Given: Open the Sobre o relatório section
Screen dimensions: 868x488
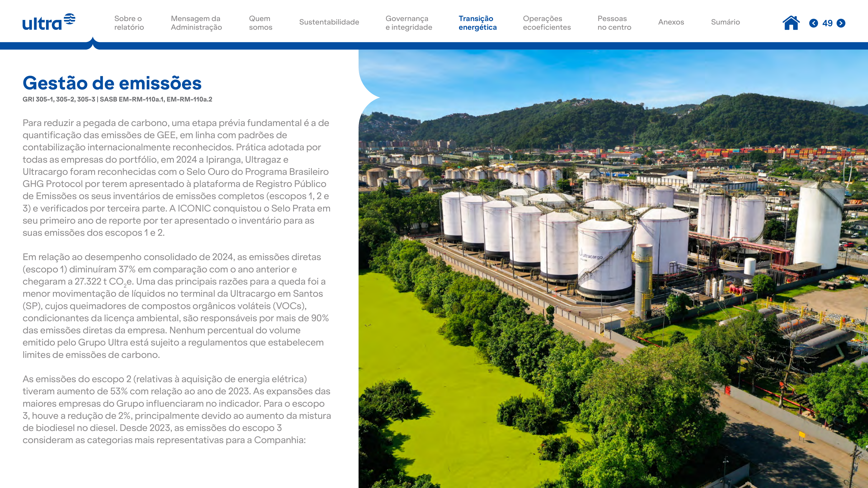Looking at the screenshot, I should tap(129, 23).
